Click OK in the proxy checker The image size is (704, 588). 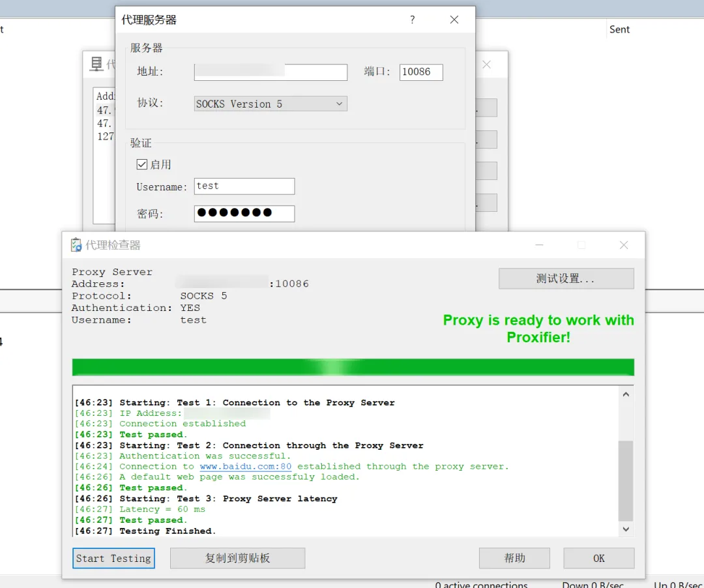click(599, 558)
